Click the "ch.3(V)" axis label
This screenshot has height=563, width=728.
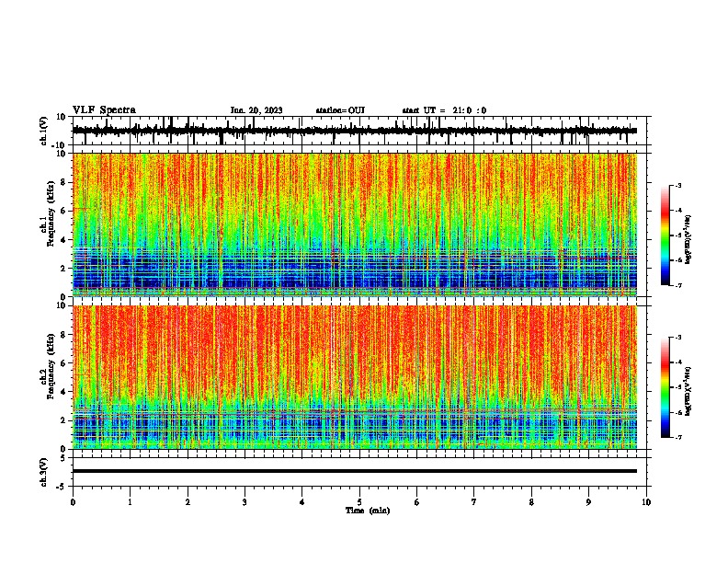(x=44, y=472)
